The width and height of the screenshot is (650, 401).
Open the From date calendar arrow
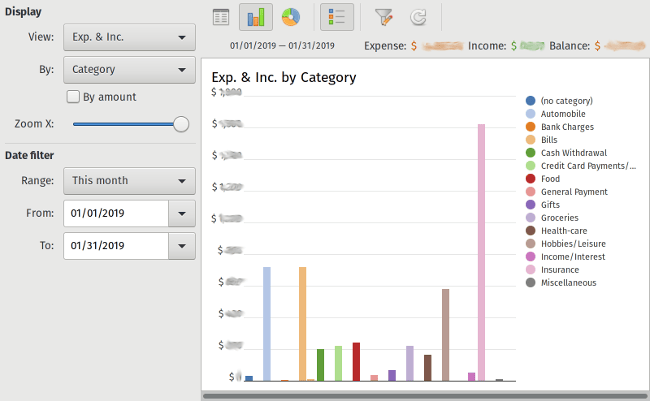pyautogui.click(x=181, y=213)
